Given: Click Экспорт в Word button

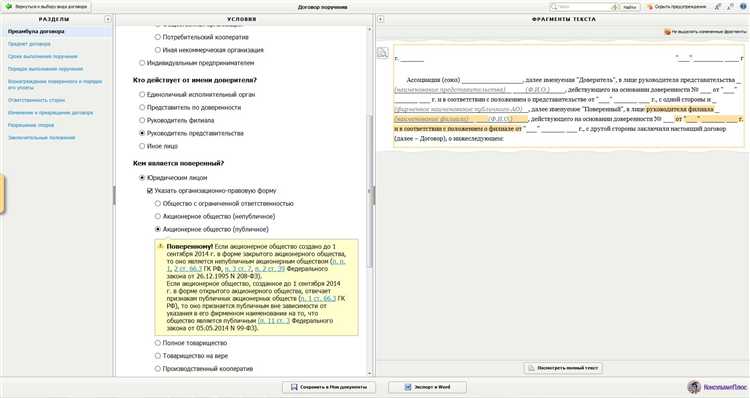Looking at the screenshot, I should pos(427,387).
